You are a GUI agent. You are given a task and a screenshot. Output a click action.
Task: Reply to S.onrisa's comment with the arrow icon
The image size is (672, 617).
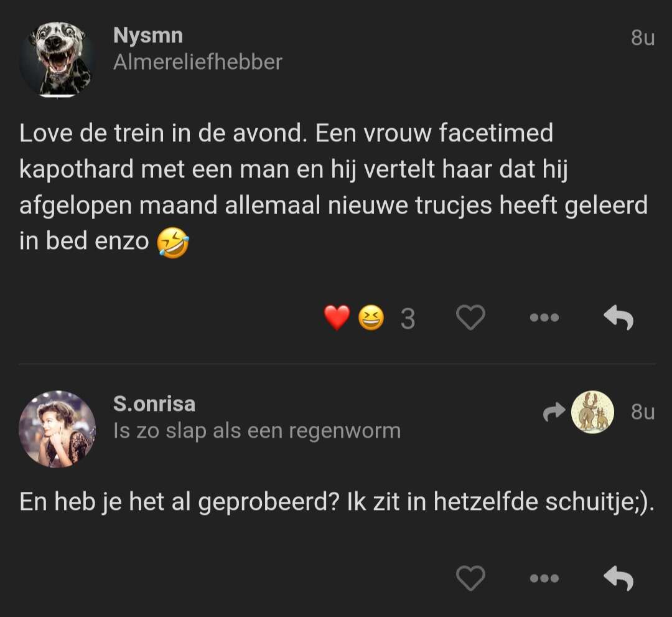coord(618,578)
